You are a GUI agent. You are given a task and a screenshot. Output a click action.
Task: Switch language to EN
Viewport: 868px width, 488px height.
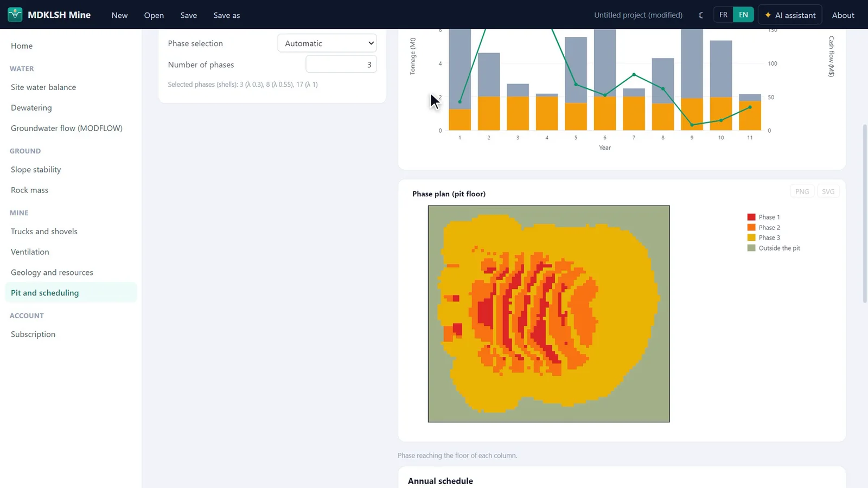pos(743,15)
